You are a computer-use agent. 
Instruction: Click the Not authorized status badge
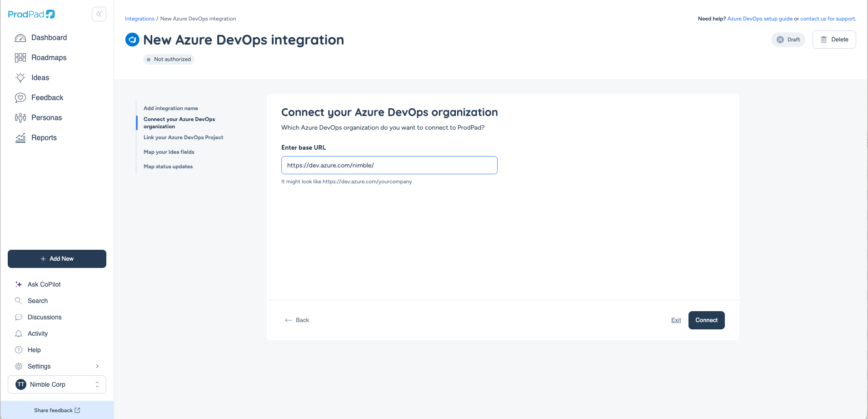[169, 59]
